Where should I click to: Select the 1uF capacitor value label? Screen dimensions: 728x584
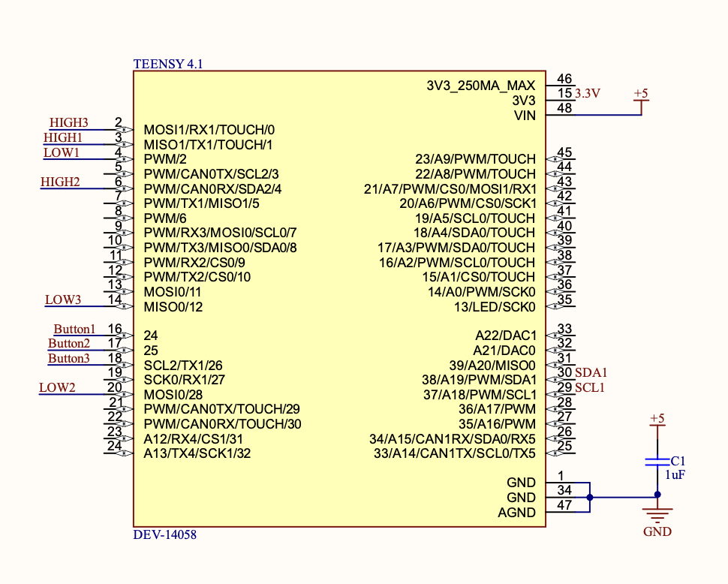pos(675,475)
